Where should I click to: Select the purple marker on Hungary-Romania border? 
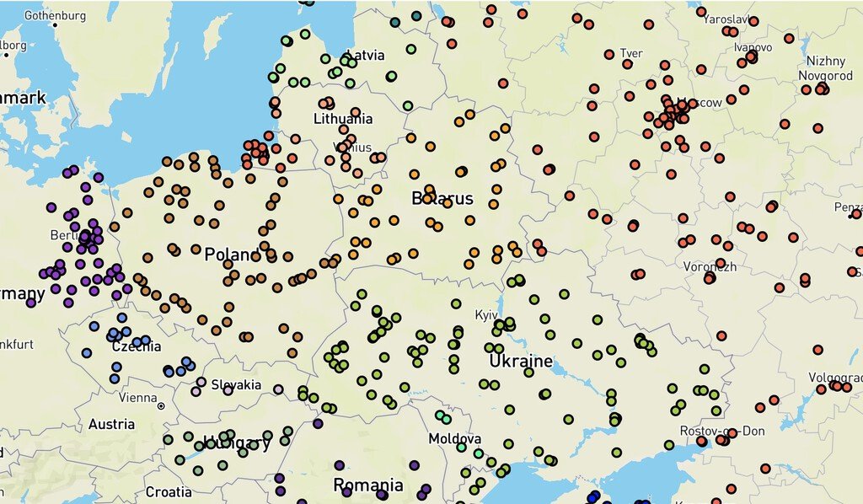pos(318,423)
